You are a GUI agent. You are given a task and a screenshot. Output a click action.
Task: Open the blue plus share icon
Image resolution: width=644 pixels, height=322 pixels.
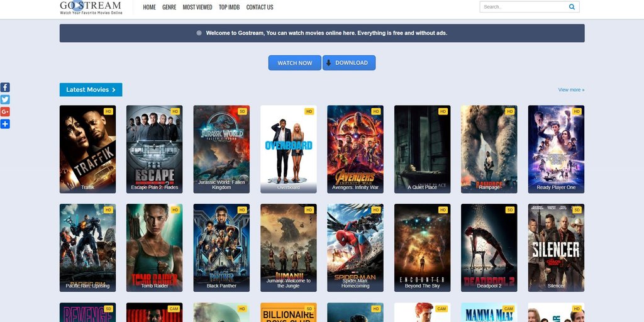pyautogui.click(x=5, y=124)
